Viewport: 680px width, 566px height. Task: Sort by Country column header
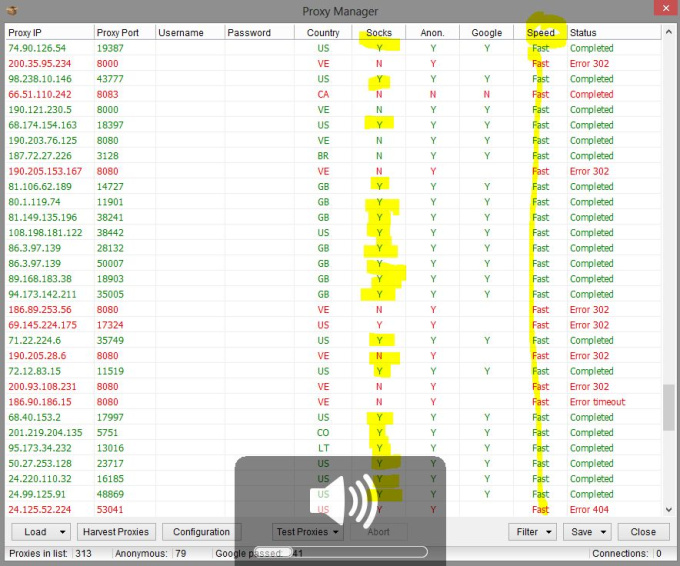pyautogui.click(x=323, y=33)
